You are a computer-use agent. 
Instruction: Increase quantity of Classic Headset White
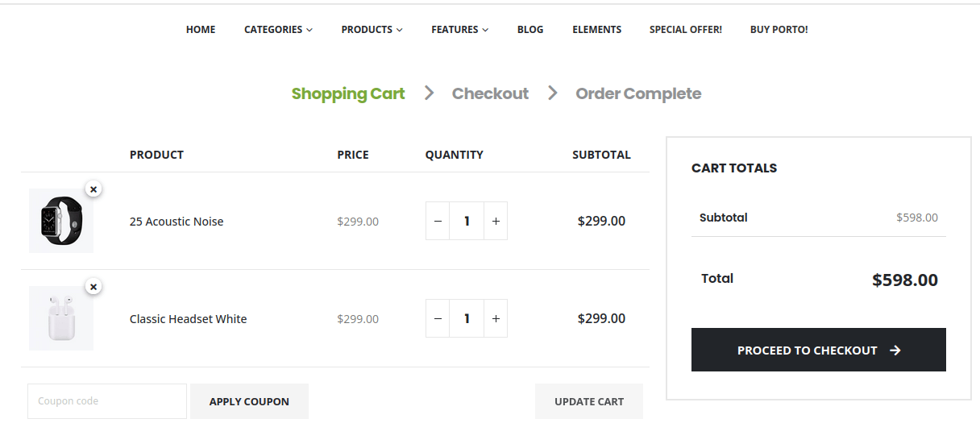click(x=496, y=318)
